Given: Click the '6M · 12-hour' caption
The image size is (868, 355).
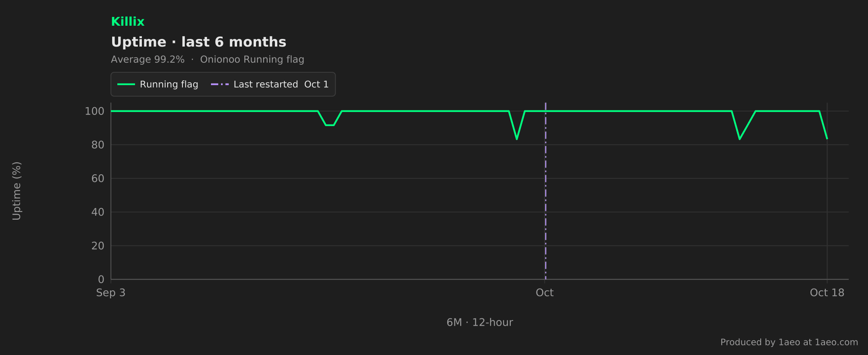Looking at the screenshot, I should coord(480,322).
